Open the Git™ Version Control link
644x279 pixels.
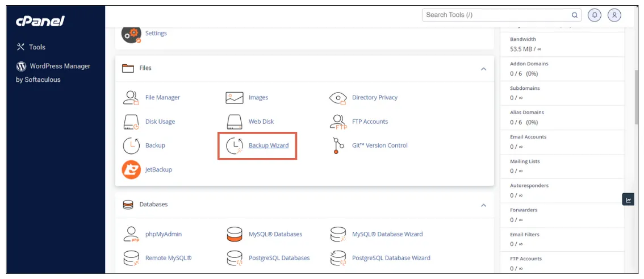click(380, 145)
